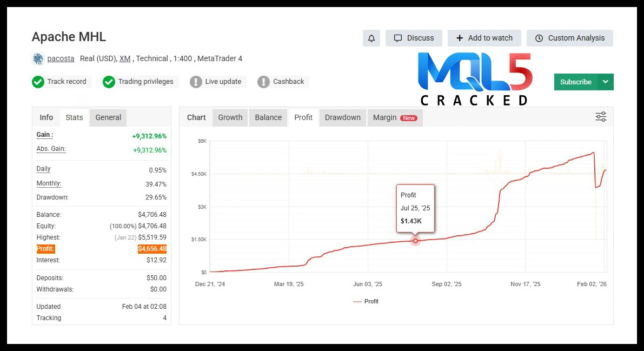Switch to the Drawdown chart tab
Screen dimensions: 644x351
pyautogui.click(x=342, y=117)
